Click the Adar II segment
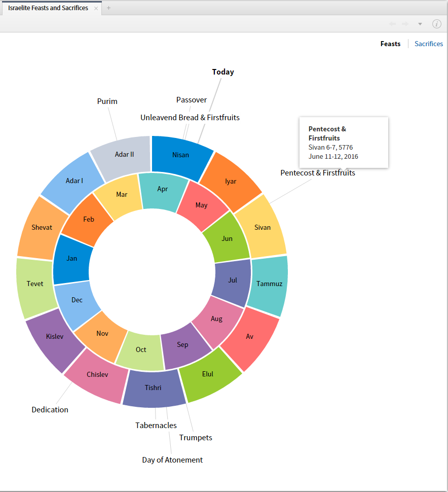Viewport: 448px width, 492px height. pos(124,155)
